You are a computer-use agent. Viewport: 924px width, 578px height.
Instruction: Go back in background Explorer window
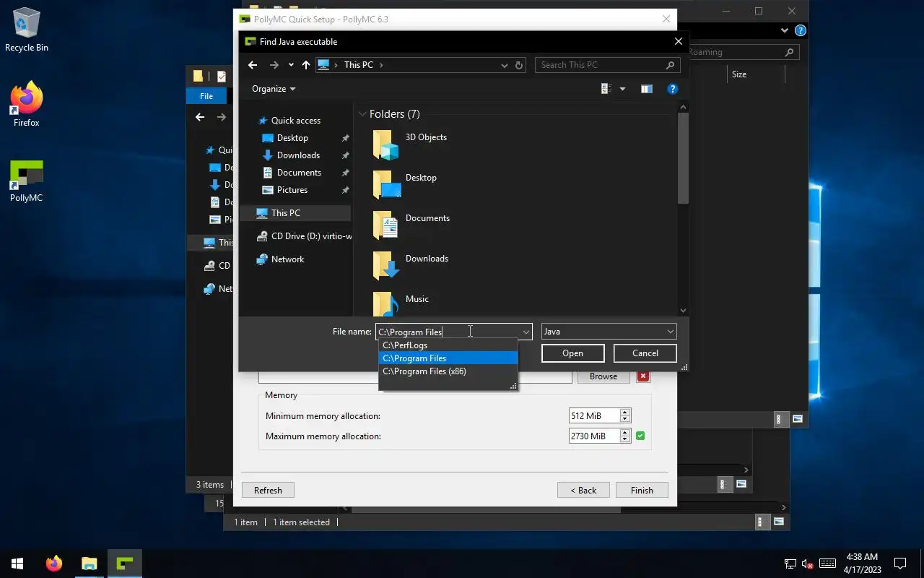[200, 117]
